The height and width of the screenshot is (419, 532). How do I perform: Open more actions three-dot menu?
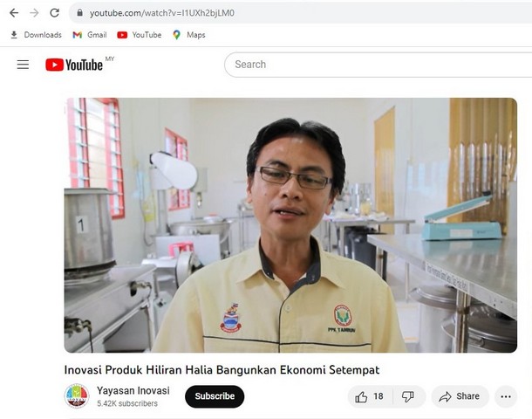pos(506,396)
